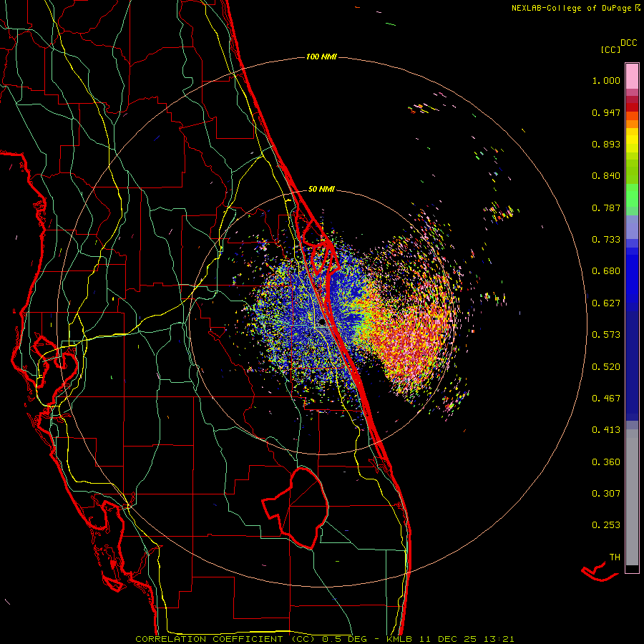Viewport: 644px width, 644px height.
Task: Click the 0.253 scale value
Action: (x=606, y=525)
